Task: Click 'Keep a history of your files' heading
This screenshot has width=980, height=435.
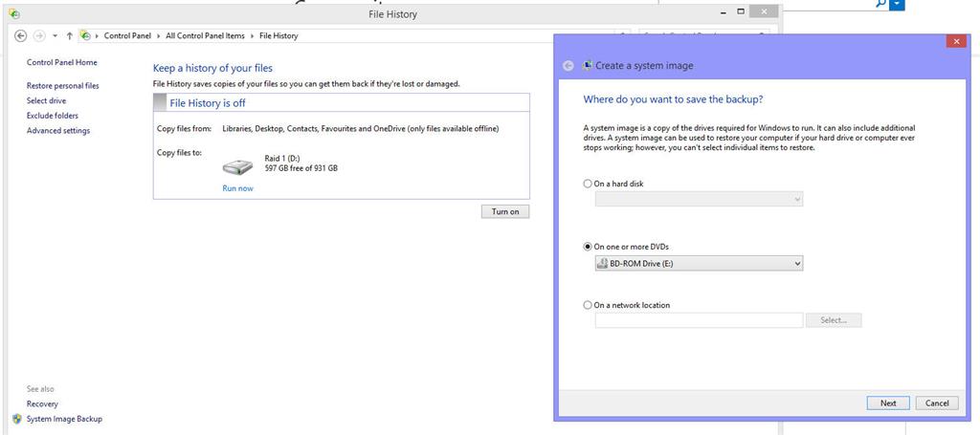Action: (212, 68)
